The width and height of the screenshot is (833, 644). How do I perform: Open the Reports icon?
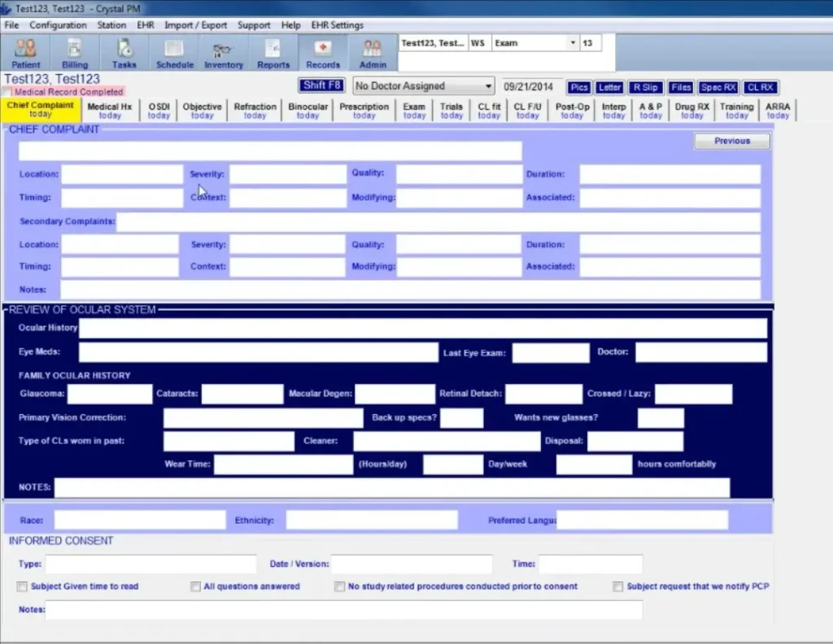(x=273, y=52)
